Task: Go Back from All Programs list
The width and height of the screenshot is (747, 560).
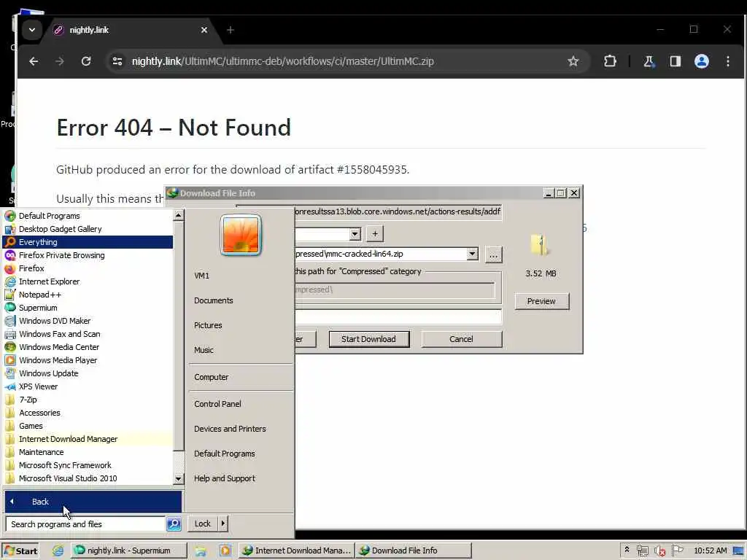Action: 93,502
